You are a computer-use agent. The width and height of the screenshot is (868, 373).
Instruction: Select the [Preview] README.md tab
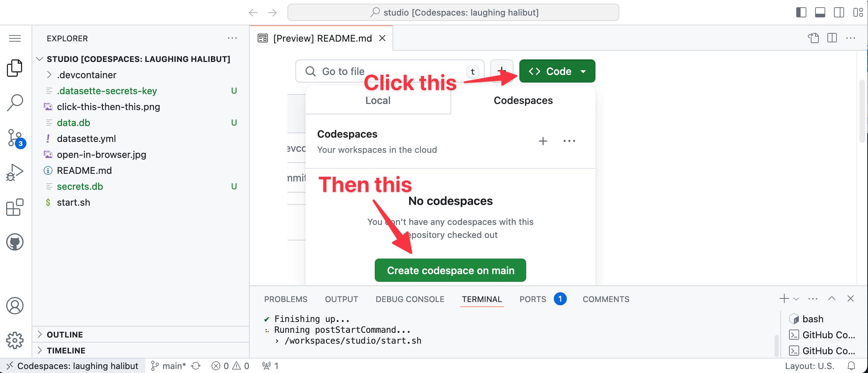tap(321, 38)
